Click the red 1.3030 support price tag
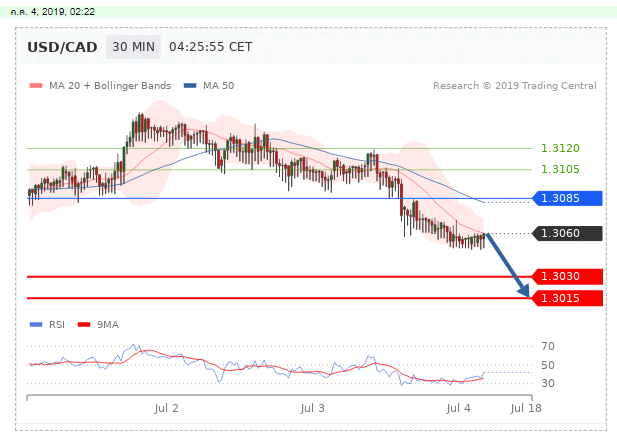617x438 pixels. (x=567, y=276)
